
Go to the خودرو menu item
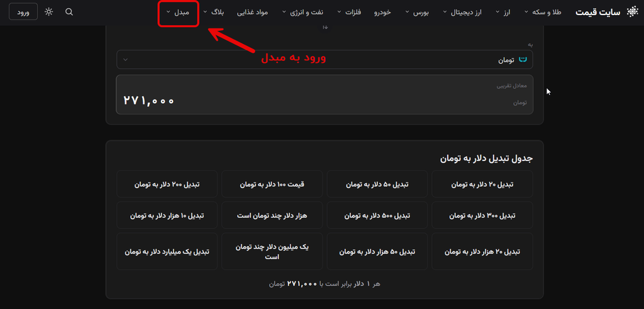[x=383, y=13]
